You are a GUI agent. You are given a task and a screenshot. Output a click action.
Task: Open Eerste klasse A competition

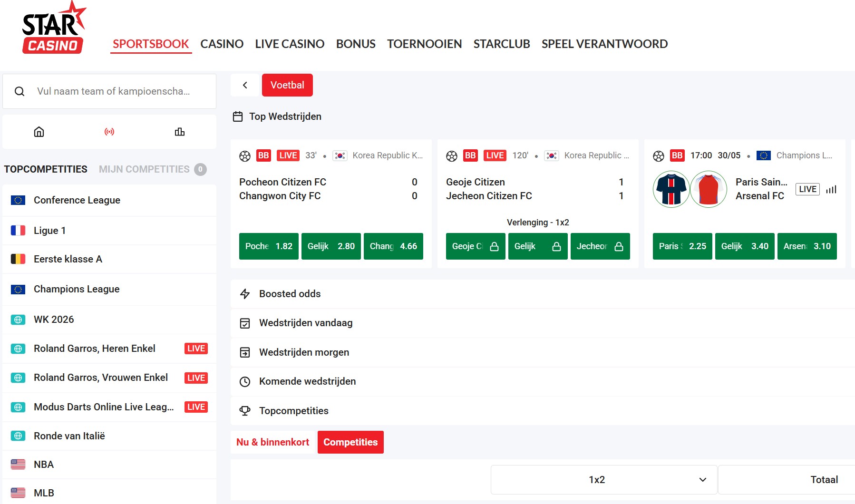(109, 259)
